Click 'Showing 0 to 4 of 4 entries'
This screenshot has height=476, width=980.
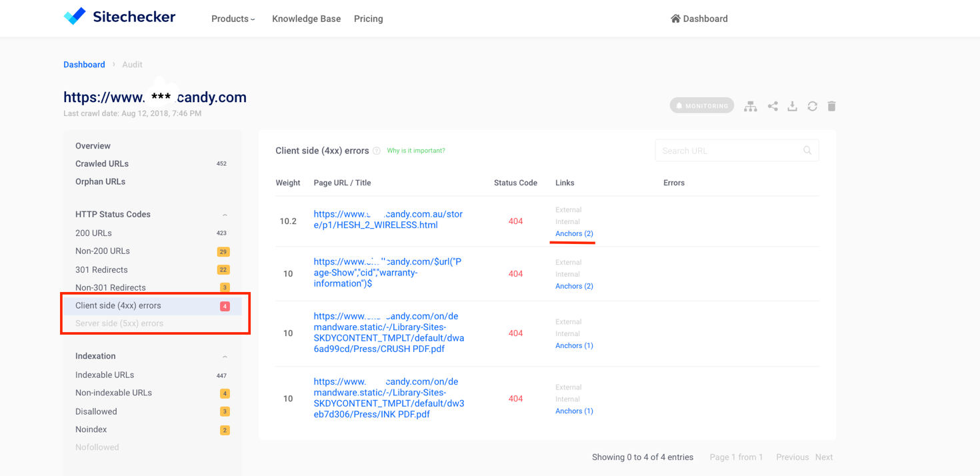click(643, 457)
